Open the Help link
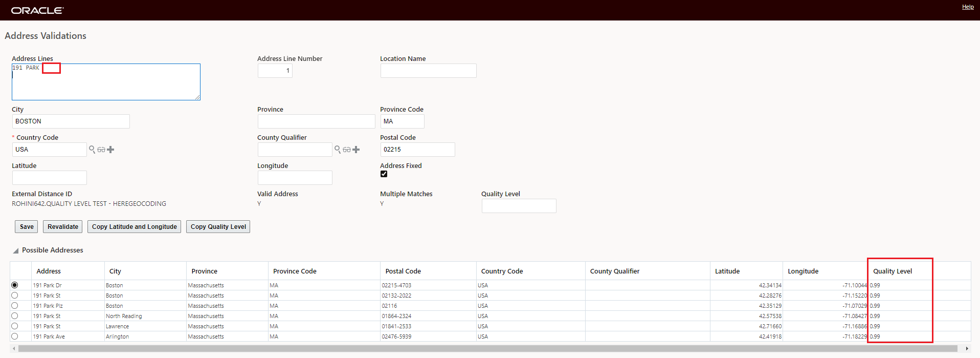Viewport: 980px width, 358px height. tap(968, 7)
